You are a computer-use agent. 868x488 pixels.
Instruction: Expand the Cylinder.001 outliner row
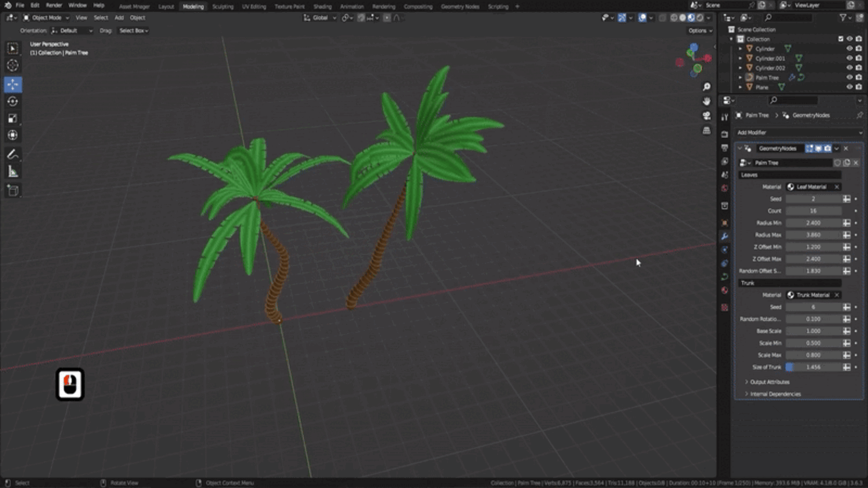740,58
